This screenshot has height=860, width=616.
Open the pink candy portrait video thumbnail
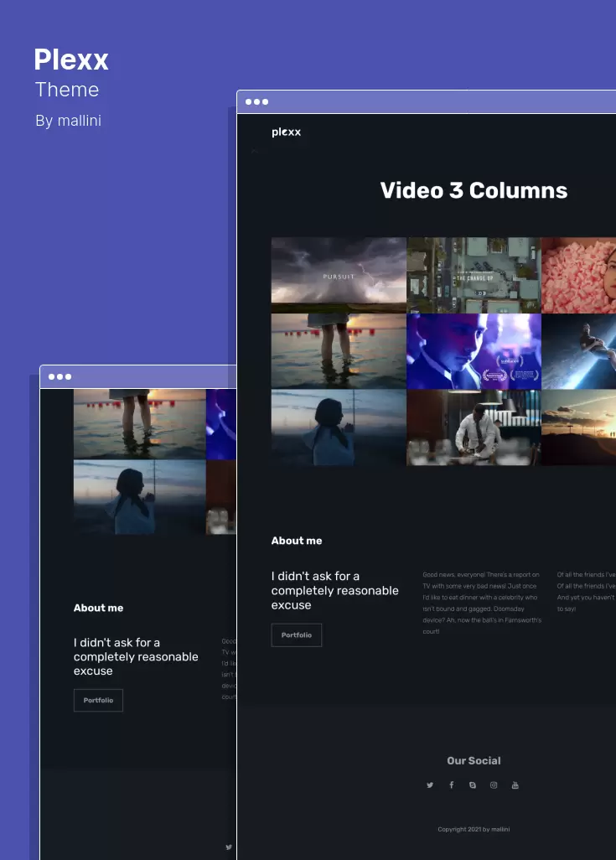[x=578, y=275]
